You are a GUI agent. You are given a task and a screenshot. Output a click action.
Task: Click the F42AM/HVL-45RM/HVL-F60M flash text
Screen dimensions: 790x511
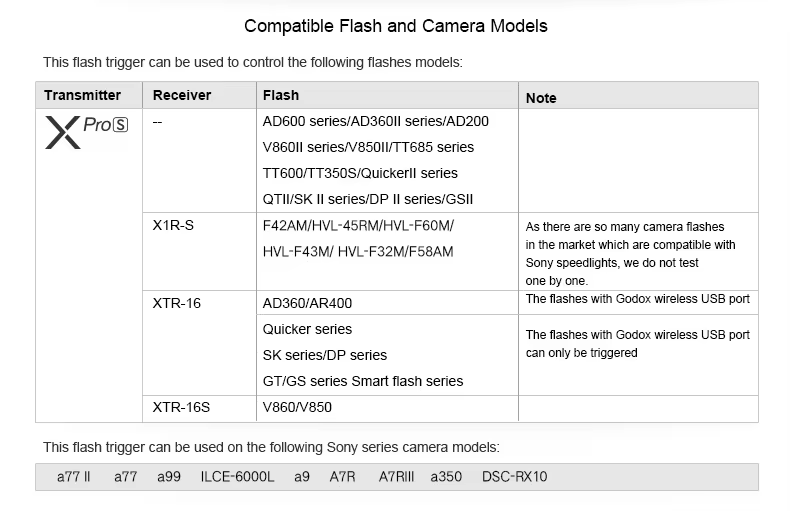(x=358, y=225)
